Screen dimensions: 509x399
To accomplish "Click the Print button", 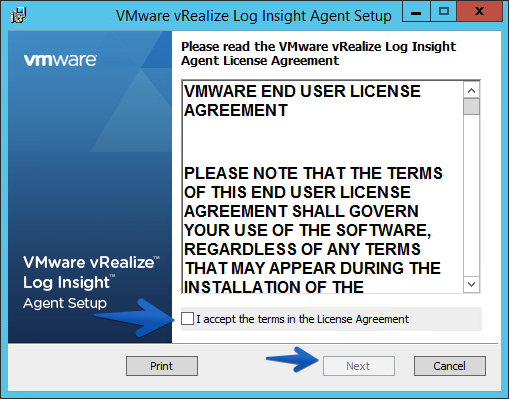I will tap(162, 366).
